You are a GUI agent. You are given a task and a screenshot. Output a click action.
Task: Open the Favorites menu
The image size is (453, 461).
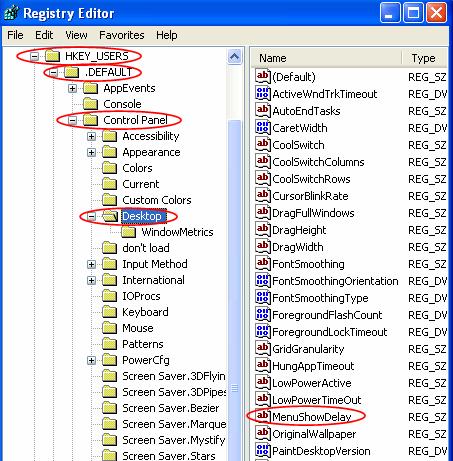click(122, 35)
